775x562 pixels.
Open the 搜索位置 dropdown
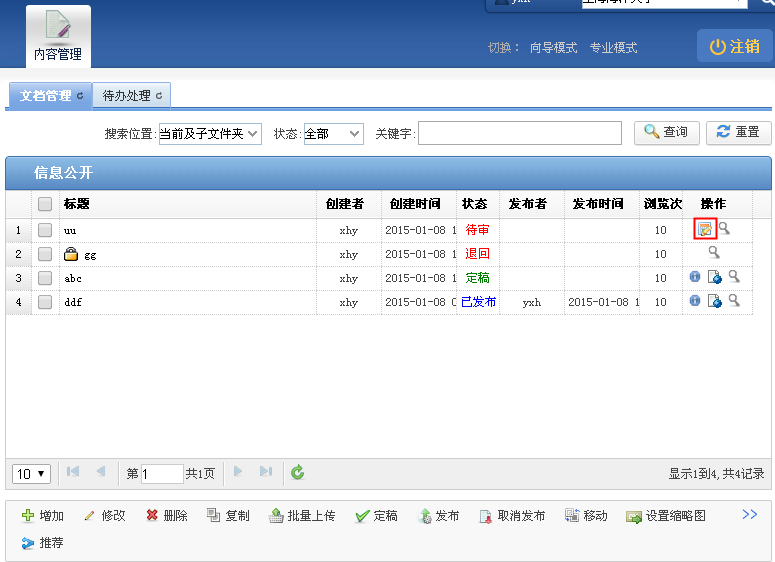click(210, 133)
